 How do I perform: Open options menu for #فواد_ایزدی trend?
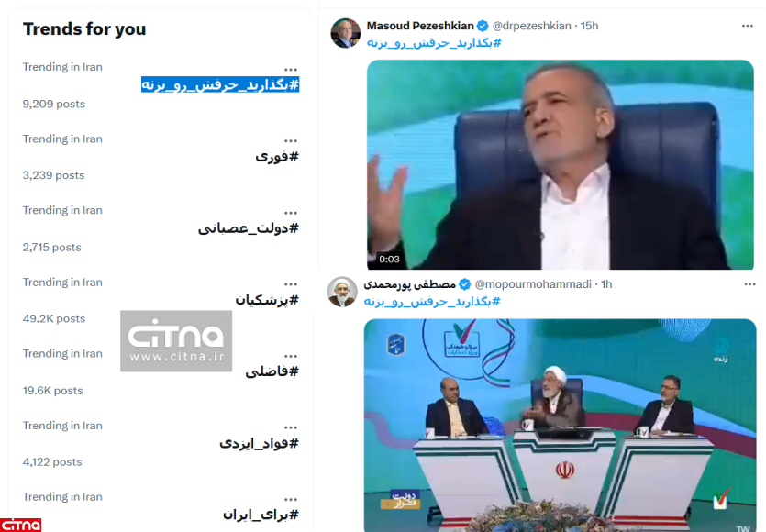(x=291, y=427)
